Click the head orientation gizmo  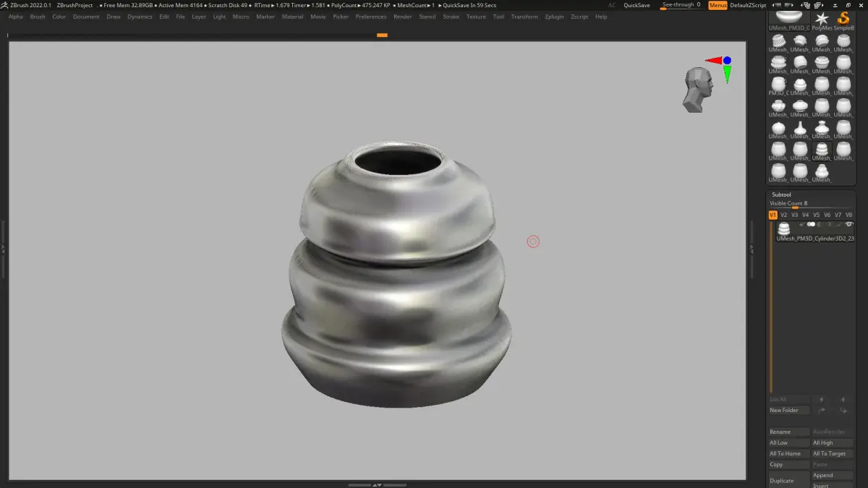click(x=697, y=90)
